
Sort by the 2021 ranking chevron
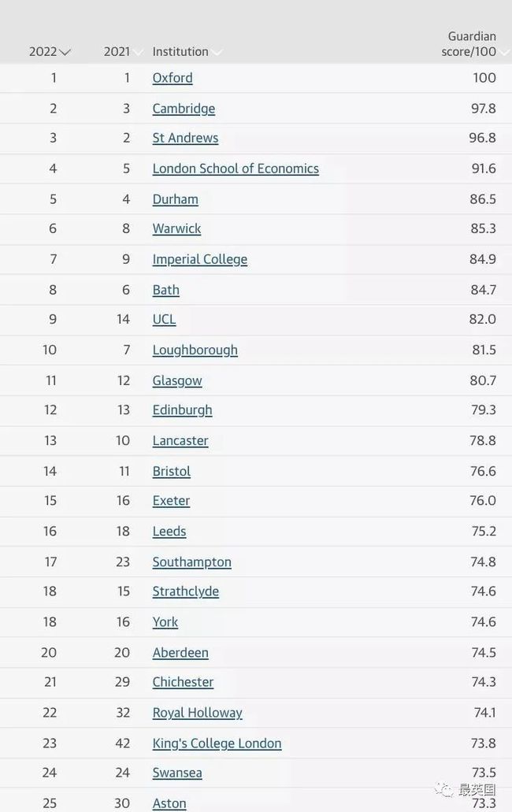138,53
